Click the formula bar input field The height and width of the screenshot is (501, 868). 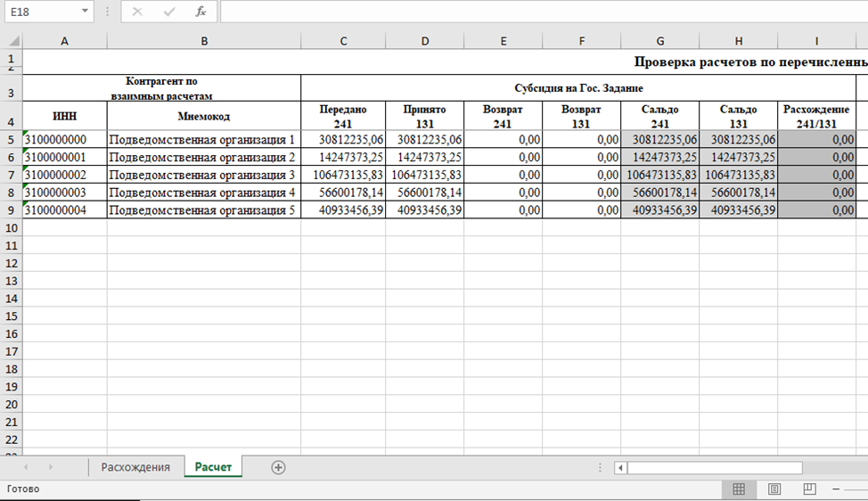click(544, 12)
